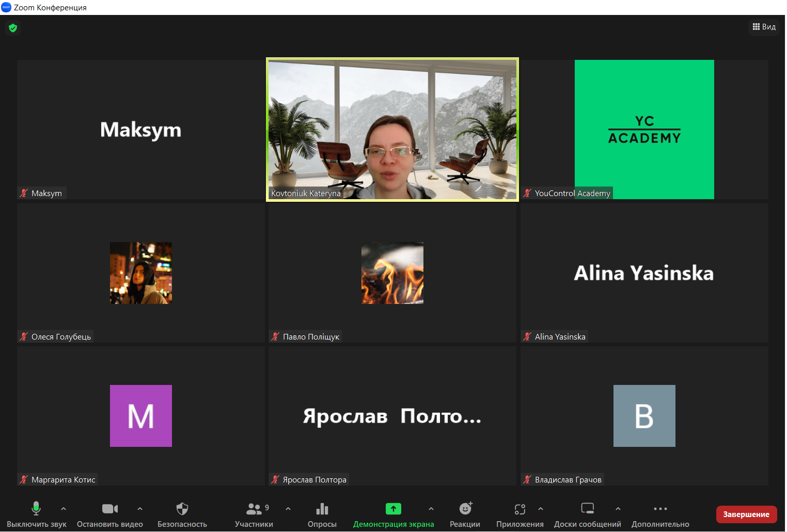Click the YC Academy green logo tile
787x532 pixels.
tap(644, 129)
